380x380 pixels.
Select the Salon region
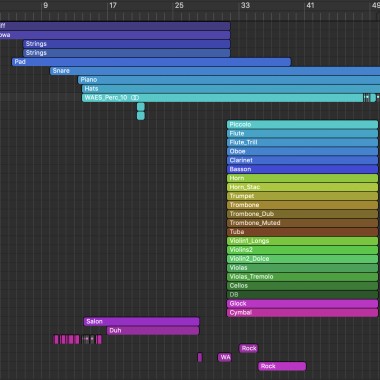coord(142,322)
